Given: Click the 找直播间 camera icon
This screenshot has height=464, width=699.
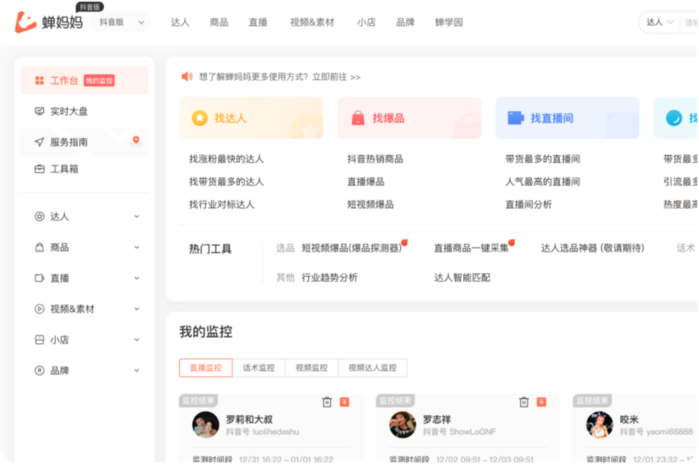Looking at the screenshot, I should click(x=516, y=118).
